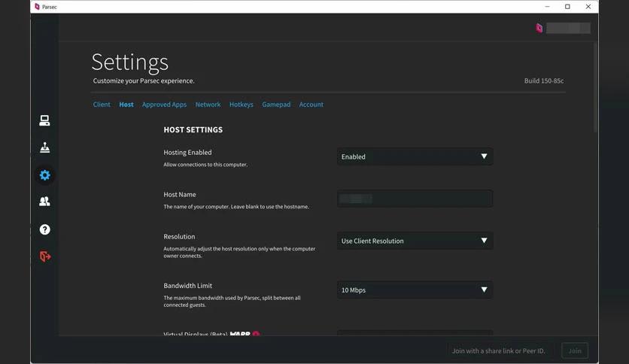This screenshot has height=364, width=629.
Task: Click the Parsec logo beside account name
Action: click(539, 28)
